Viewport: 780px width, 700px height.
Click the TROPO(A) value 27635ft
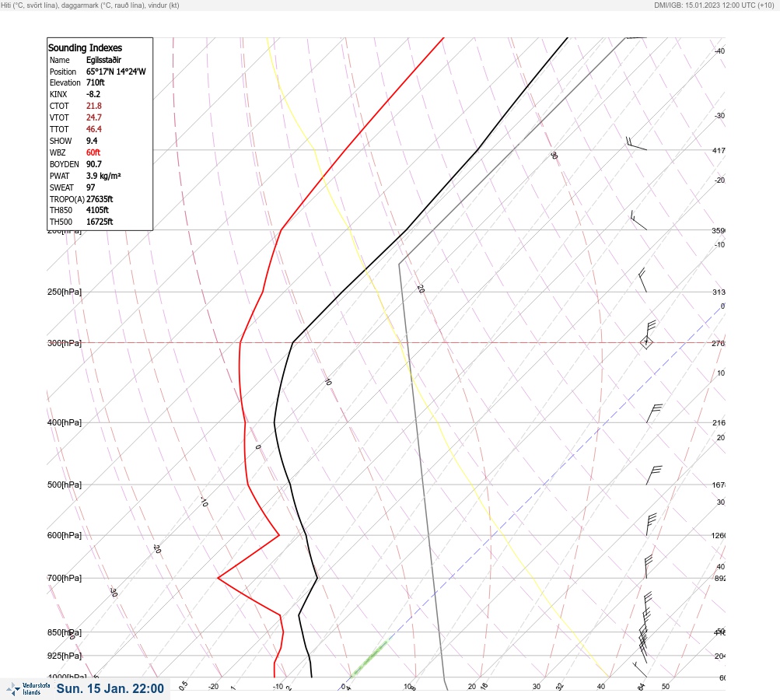tap(100, 199)
